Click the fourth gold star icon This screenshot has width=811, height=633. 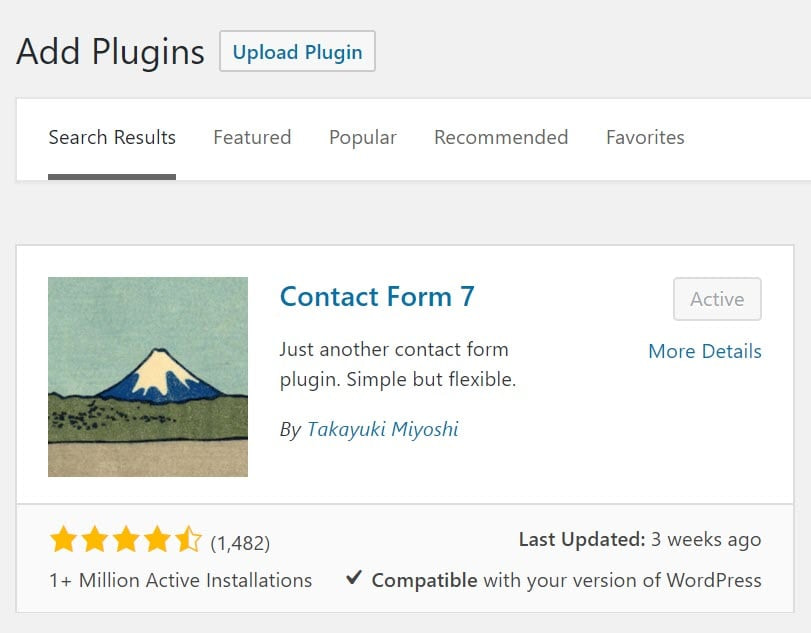(154, 540)
